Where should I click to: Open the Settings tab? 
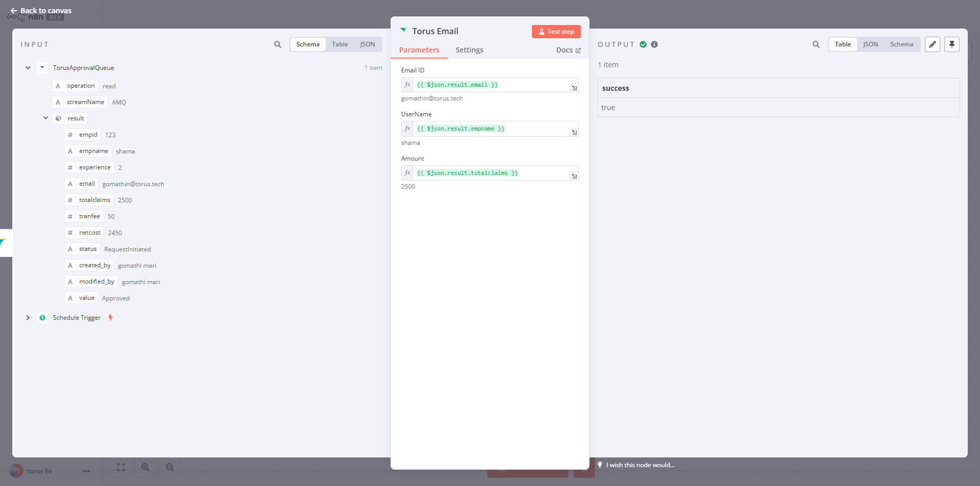469,50
